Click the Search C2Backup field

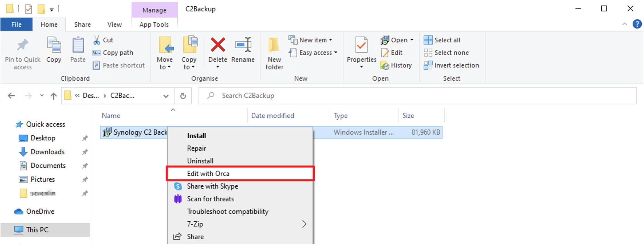[418, 96]
